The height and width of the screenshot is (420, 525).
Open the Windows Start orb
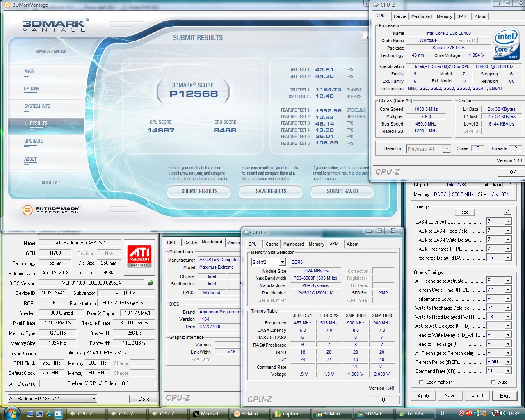(x=11, y=413)
